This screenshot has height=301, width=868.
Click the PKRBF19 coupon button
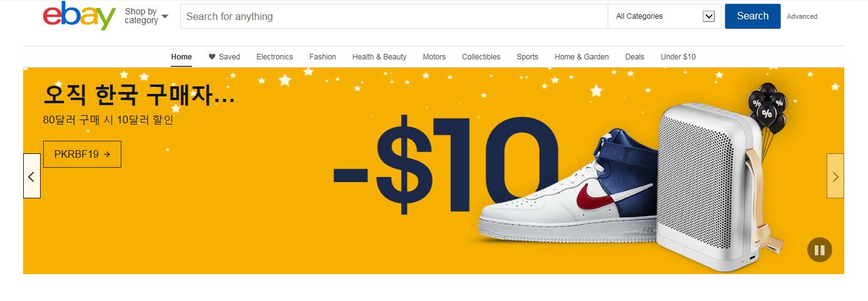point(82,154)
